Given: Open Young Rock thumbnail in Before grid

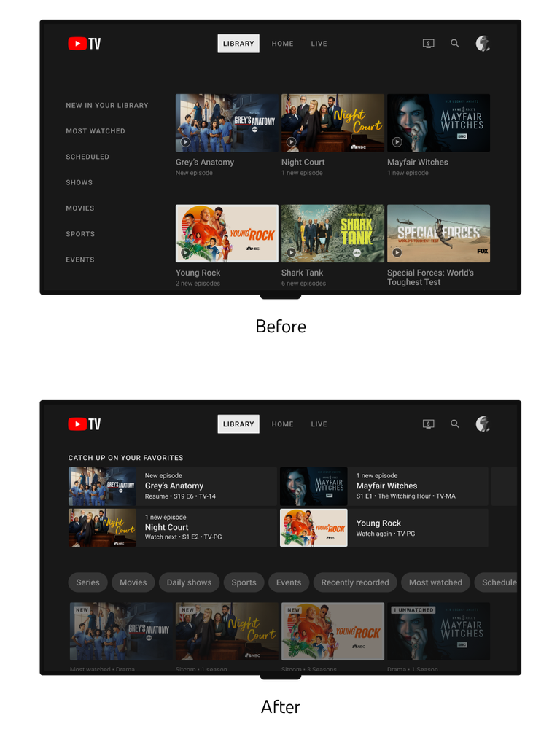Looking at the screenshot, I should coord(227,233).
